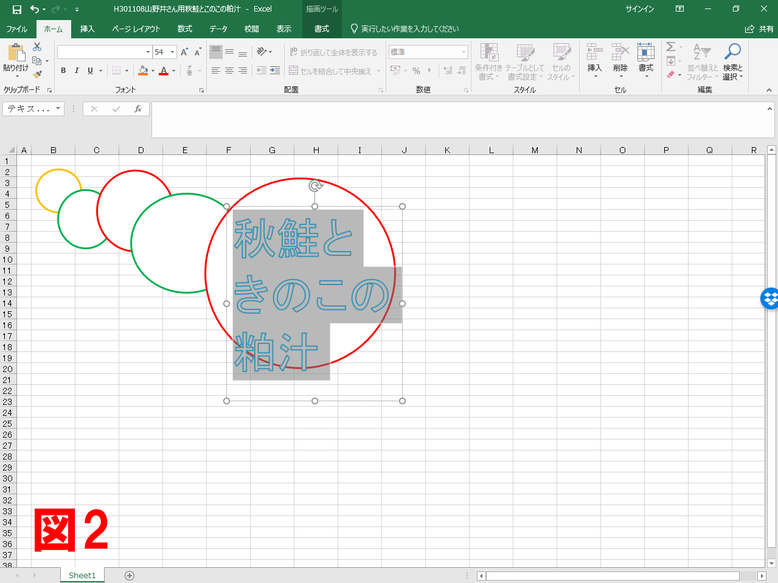Expand the formula bar
This screenshot has width=778, height=583.
pyautogui.click(x=770, y=109)
